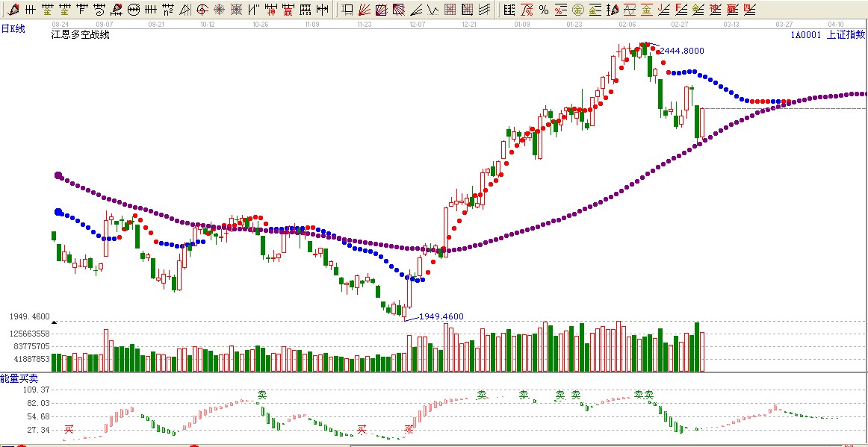This screenshot has height=447, width=868.
Task: Click the 日K线 period label
Action: pyautogui.click(x=13, y=28)
